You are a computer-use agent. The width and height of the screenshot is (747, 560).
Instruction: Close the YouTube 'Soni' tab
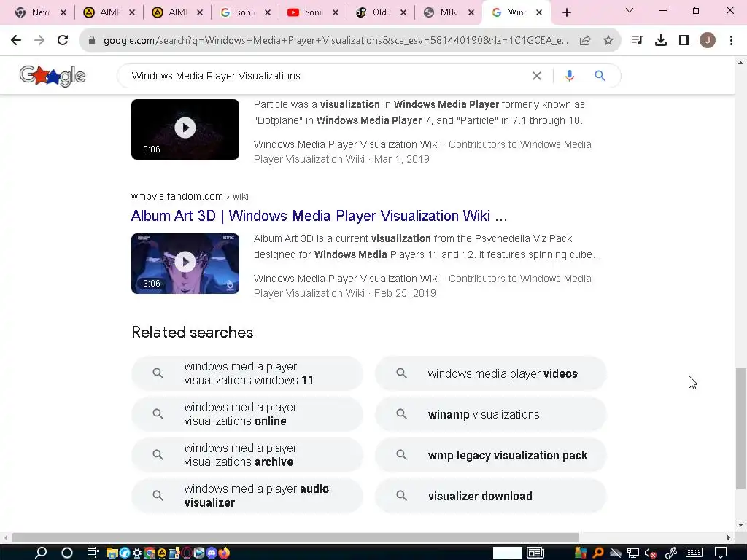[x=336, y=13]
